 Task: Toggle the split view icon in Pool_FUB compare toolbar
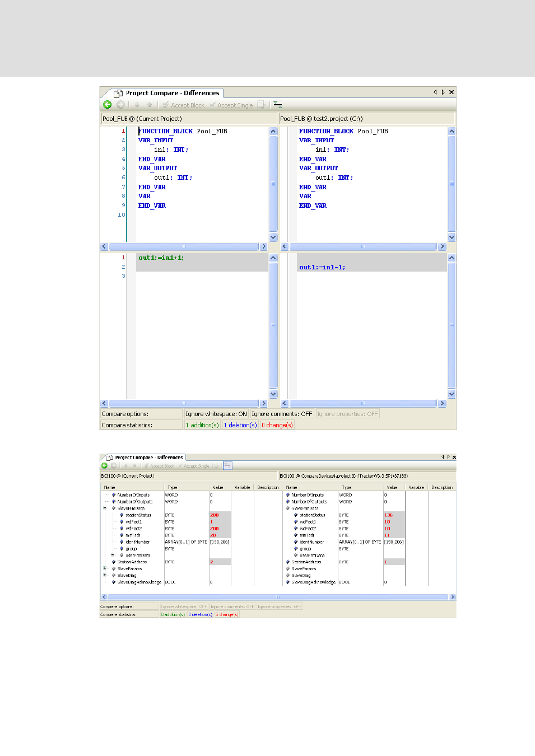tap(278, 105)
